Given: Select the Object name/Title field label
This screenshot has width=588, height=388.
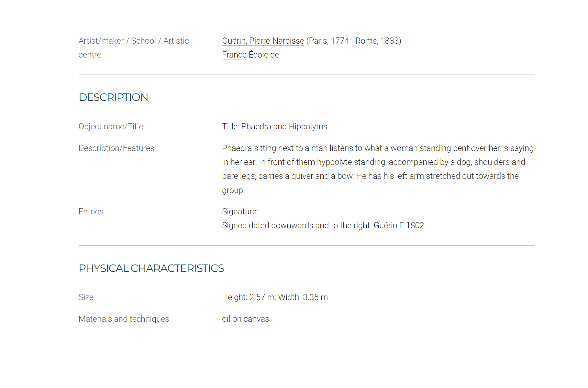Looking at the screenshot, I should click(111, 126).
